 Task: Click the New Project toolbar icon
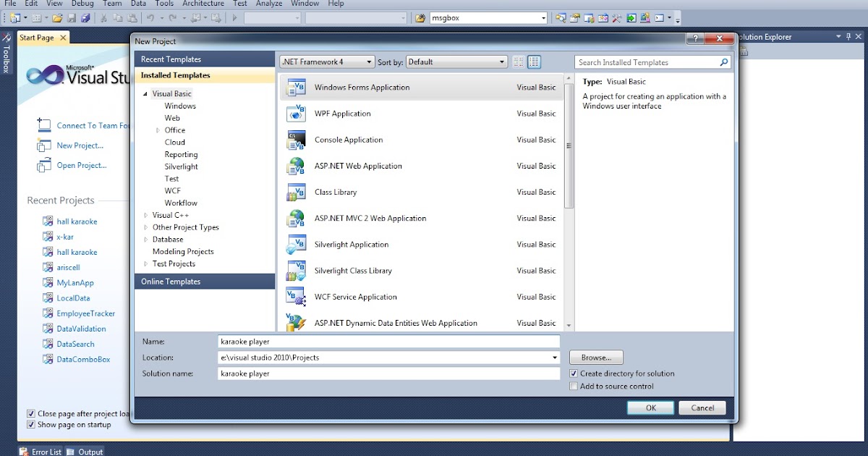[x=14, y=18]
